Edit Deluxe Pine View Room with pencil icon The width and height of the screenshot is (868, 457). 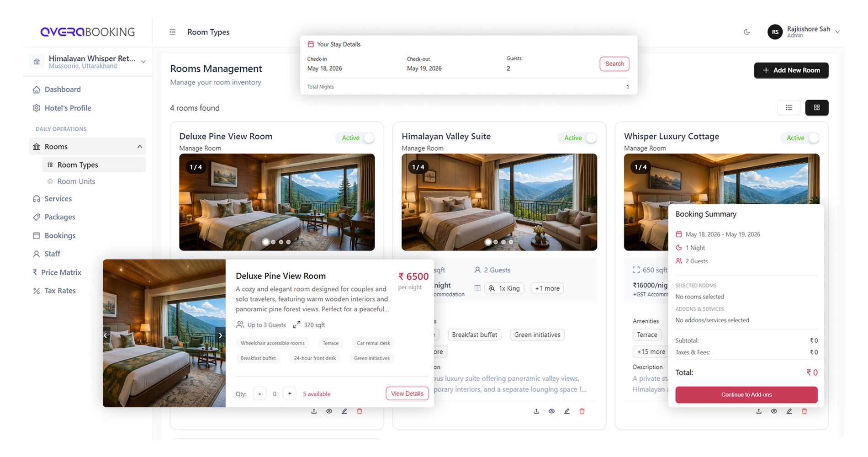(x=344, y=411)
